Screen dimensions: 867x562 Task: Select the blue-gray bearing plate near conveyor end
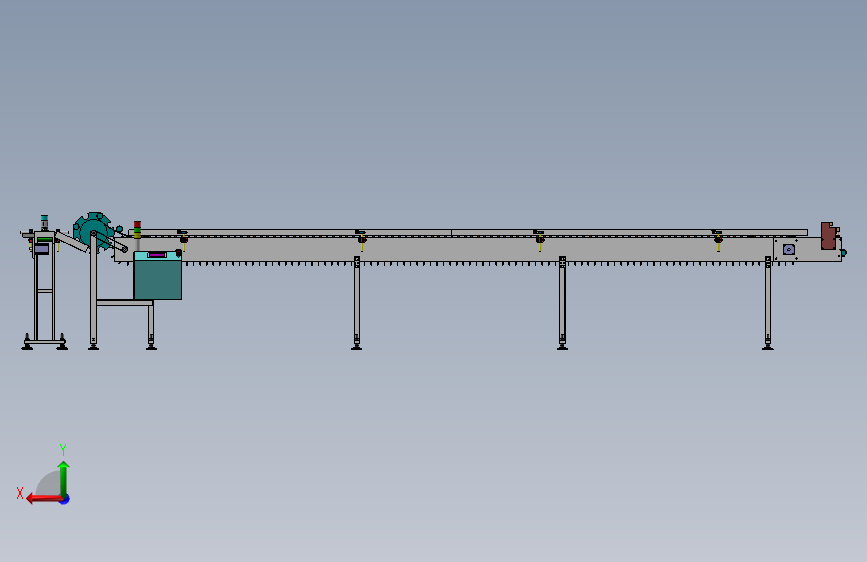(x=789, y=249)
